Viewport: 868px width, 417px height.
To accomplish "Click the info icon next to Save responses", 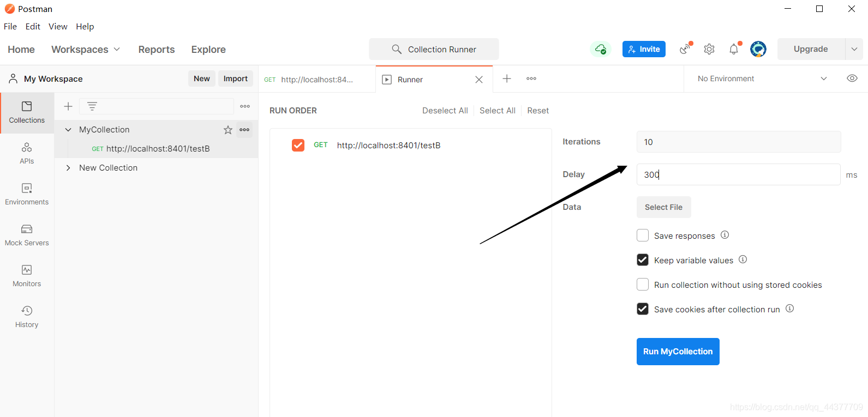I will 725,235.
